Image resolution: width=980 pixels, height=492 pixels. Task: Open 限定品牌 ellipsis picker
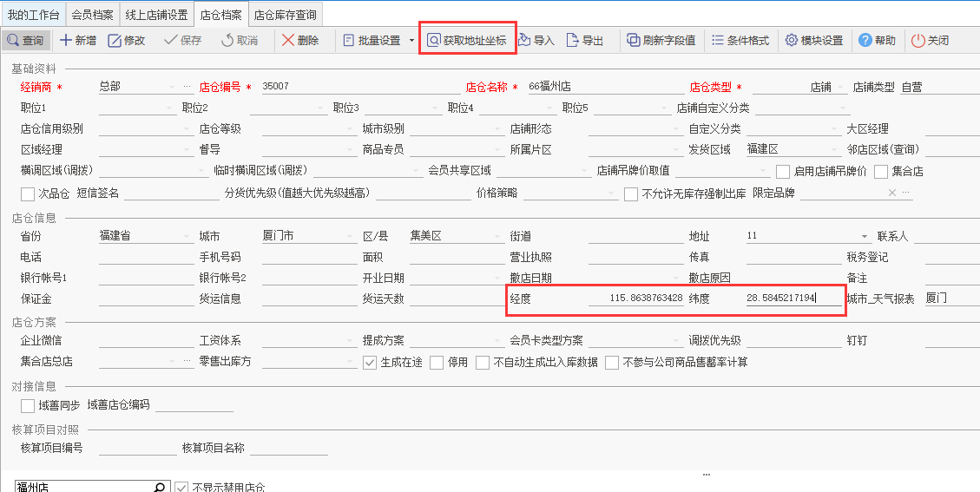pyautogui.click(x=905, y=193)
